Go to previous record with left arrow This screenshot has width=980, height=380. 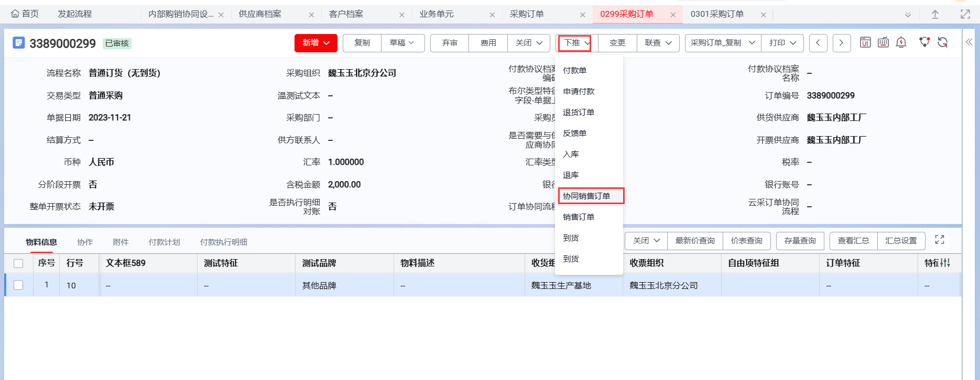[x=818, y=43]
